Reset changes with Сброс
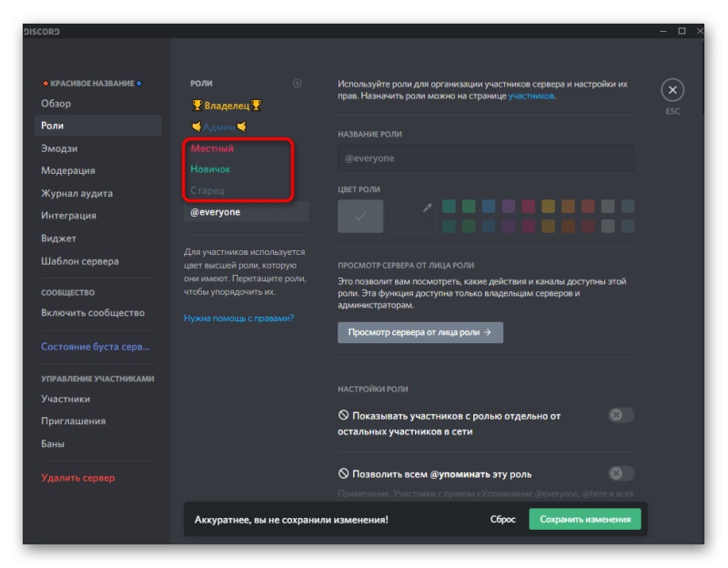Image resolution: width=728 pixels, height=568 pixels. pyautogui.click(x=503, y=519)
